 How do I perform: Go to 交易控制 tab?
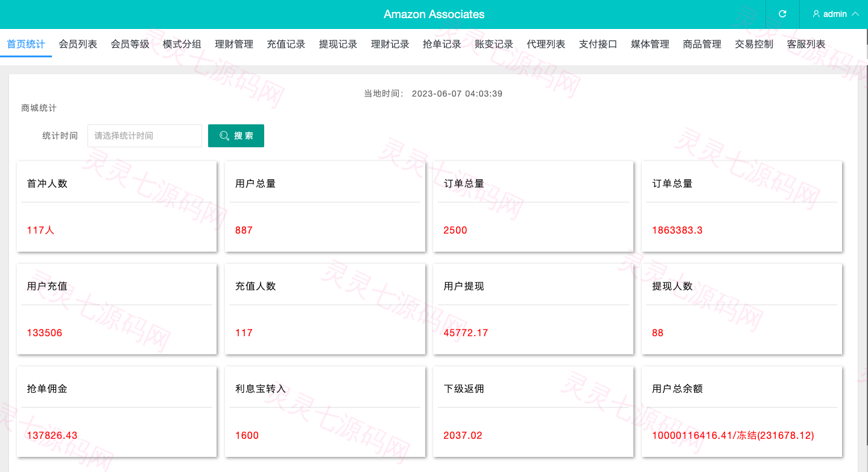(754, 44)
